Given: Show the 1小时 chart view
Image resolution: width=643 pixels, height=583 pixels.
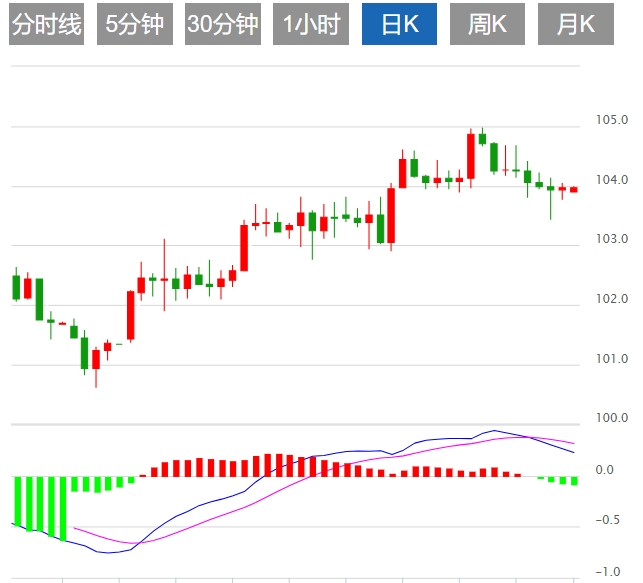Looking at the screenshot, I should pos(310,25).
